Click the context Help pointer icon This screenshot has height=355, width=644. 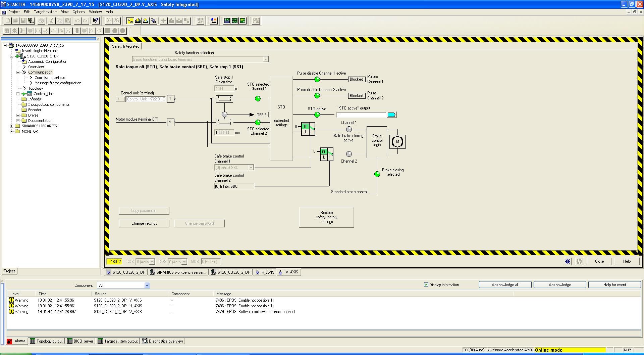tap(96, 21)
